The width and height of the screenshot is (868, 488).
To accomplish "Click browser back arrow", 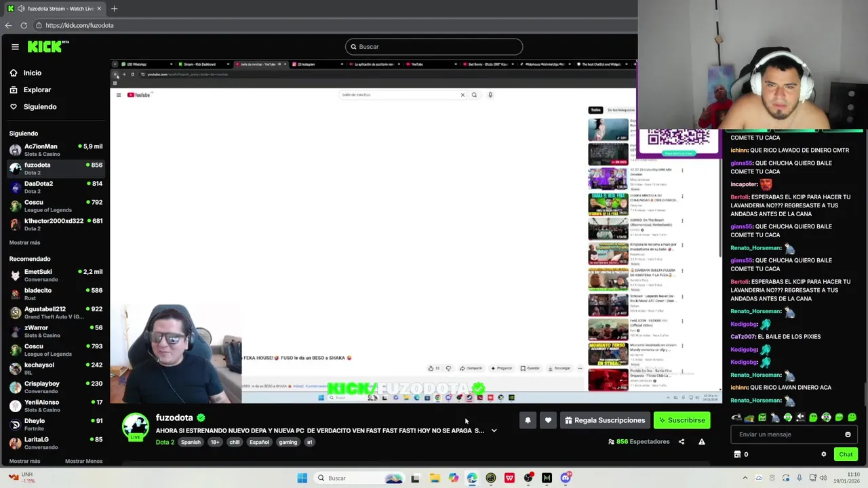I will click(8, 25).
